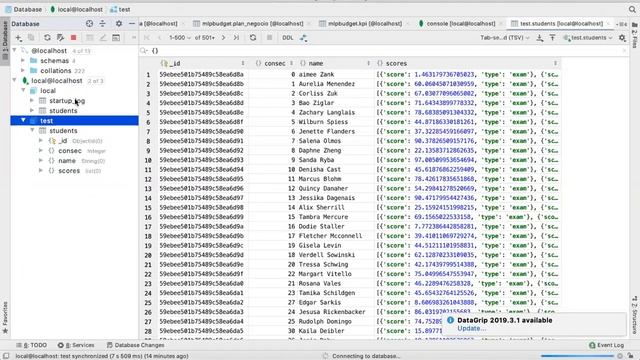Click the cell containing aimee Zank
The height and width of the screenshot is (360, 640).
tap(335, 74)
